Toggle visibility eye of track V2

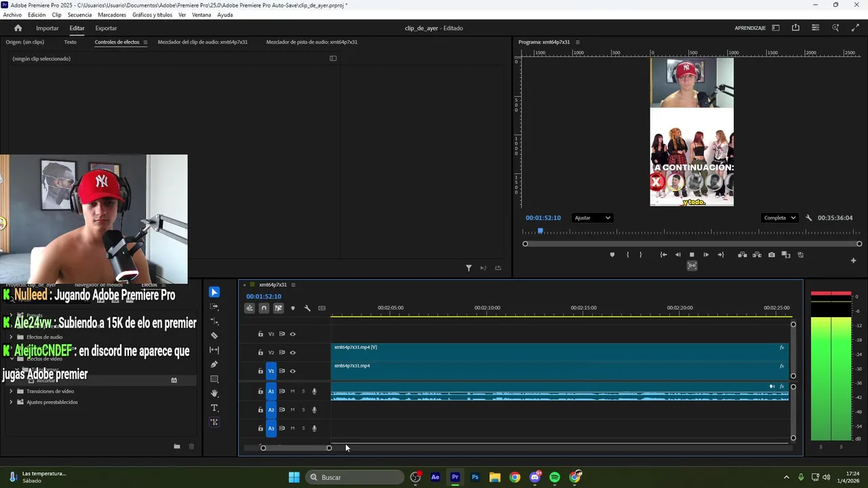coord(293,352)
